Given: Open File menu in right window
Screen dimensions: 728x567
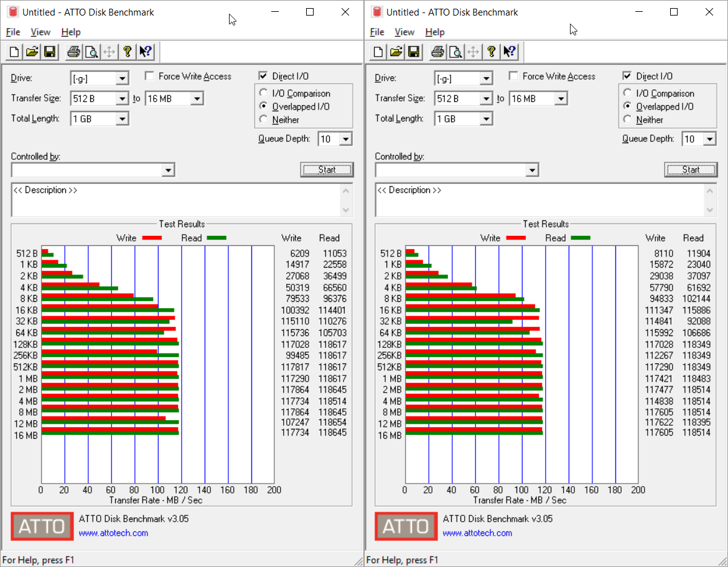Looking at the screenshot, I should pyautogui.click(x=377, y=32).
